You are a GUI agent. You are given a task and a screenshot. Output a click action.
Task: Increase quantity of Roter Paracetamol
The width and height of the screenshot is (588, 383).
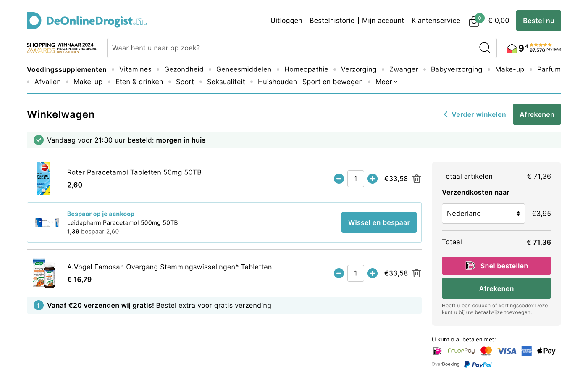[x=373, y=179]
